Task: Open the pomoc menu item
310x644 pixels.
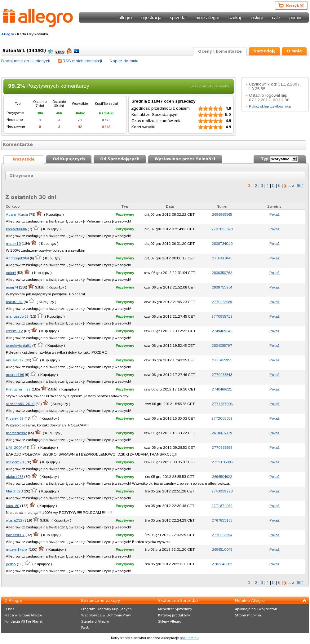Action: pyautogui.click(x=296, y=18)
